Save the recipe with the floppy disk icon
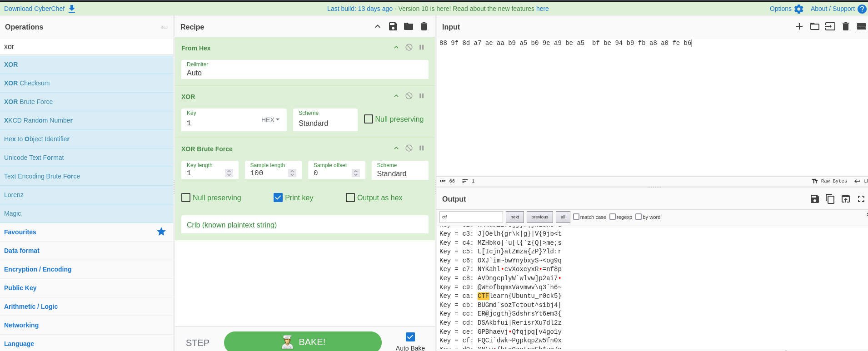The height and width of the screenshot is (351, 868). point(393,27)
